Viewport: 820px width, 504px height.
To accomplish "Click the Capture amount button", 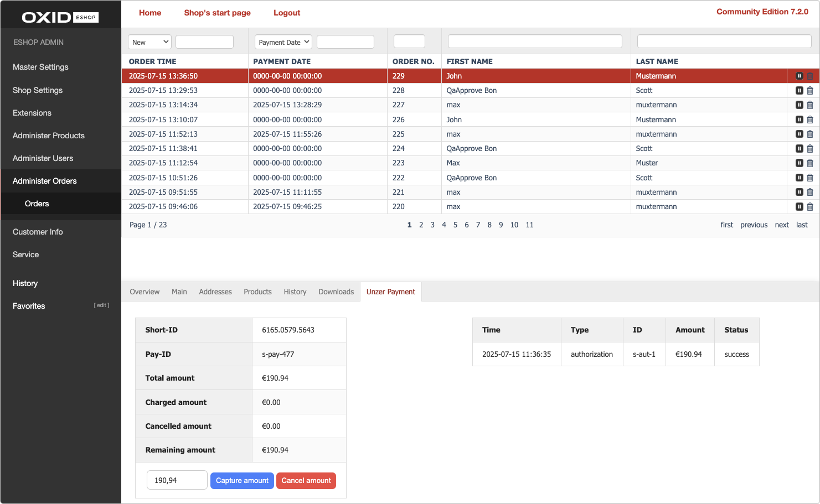I will (242, 480).
